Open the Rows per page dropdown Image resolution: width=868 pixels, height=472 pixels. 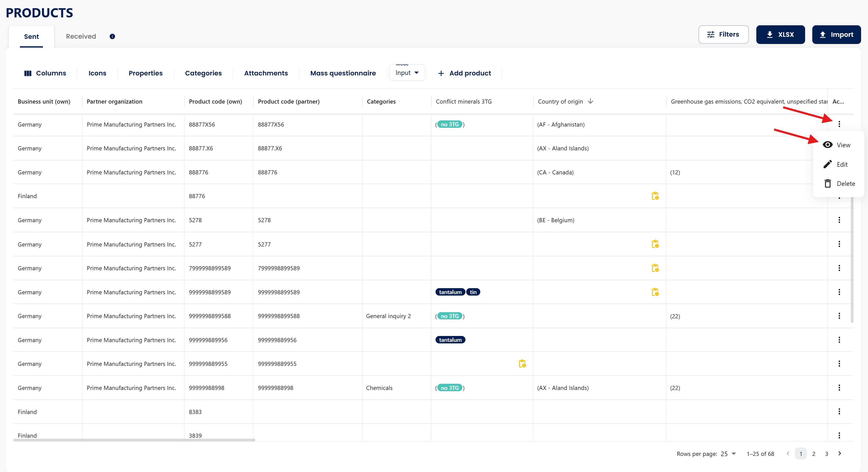point(728,454)
